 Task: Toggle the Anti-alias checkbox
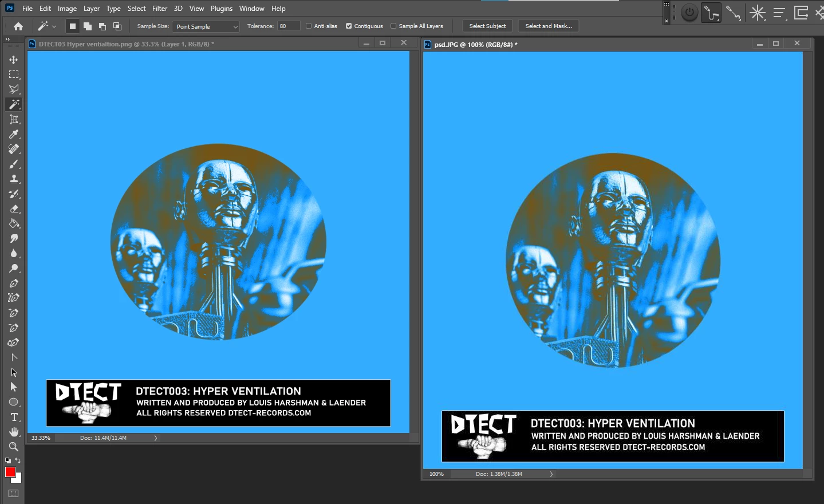[x=309, y=26]
